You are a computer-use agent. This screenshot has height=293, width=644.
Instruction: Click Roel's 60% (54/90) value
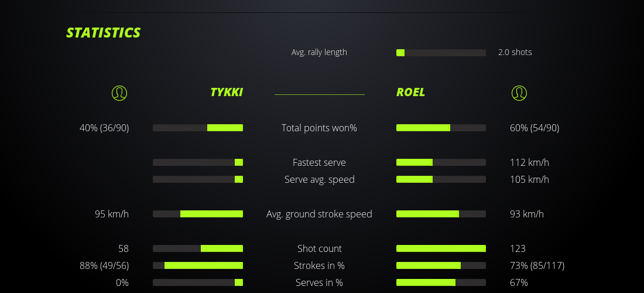click(x=535, y=128)
